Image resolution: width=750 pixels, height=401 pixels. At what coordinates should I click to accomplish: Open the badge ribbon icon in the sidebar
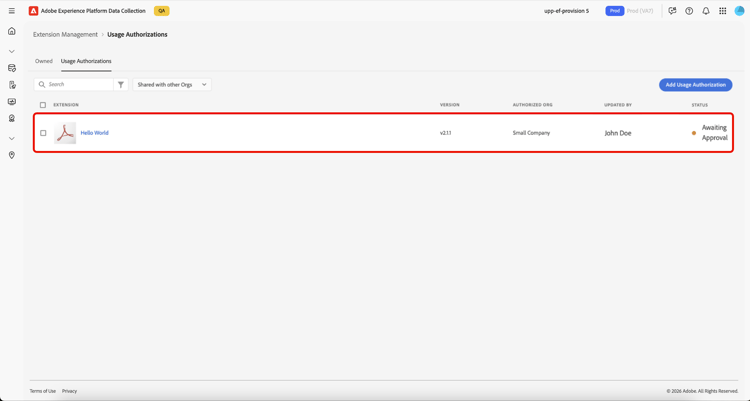tap(11, 118)
